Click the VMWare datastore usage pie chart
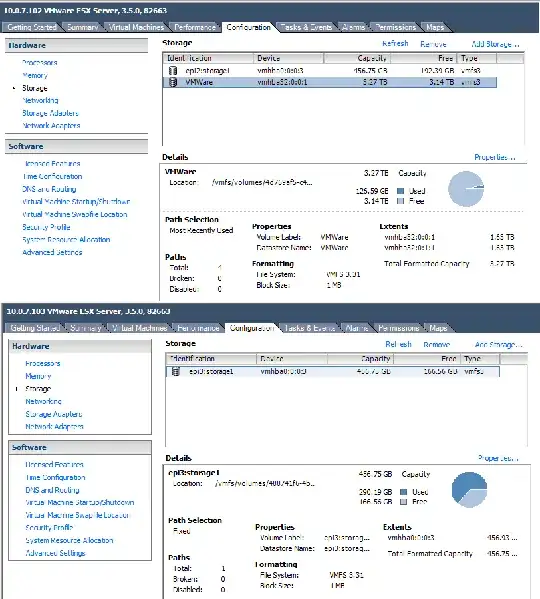This screenshot has height=599, width=540. pos(466,189)
